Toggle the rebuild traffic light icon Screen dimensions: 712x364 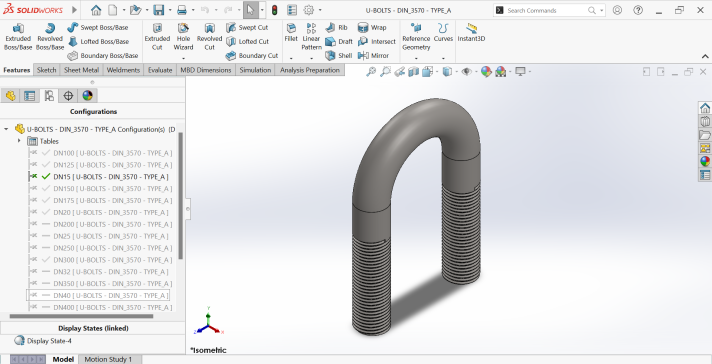pos(274,10)
